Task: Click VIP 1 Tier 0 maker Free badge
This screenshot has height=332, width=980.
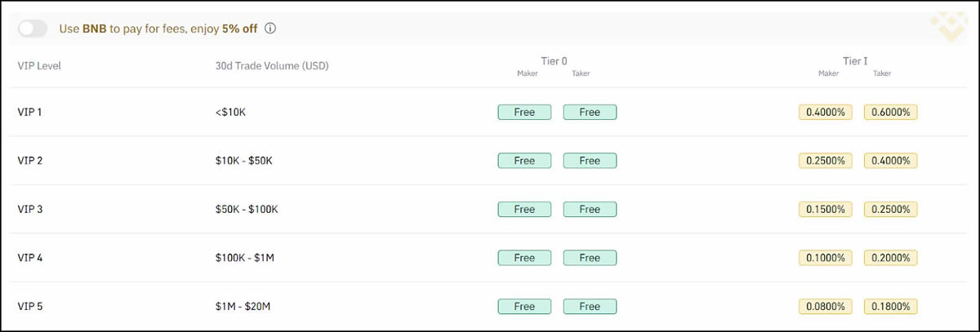Action: coord(524,113)
